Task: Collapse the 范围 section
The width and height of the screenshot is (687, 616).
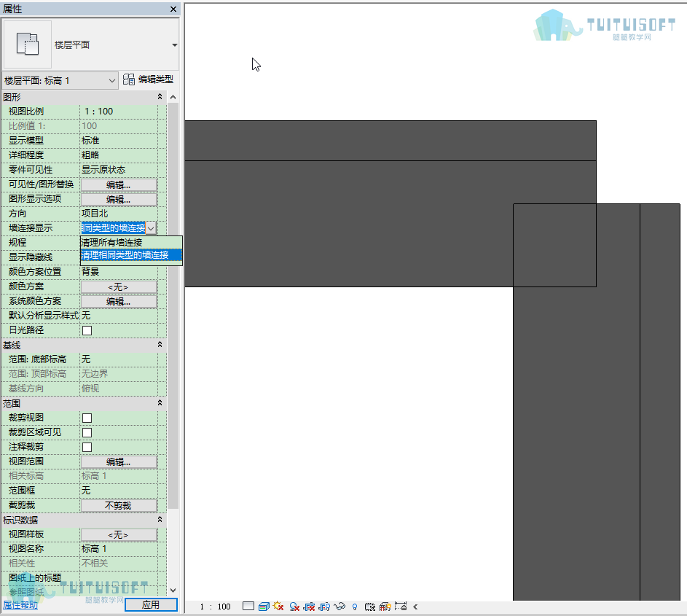Action: pos(160,402)
